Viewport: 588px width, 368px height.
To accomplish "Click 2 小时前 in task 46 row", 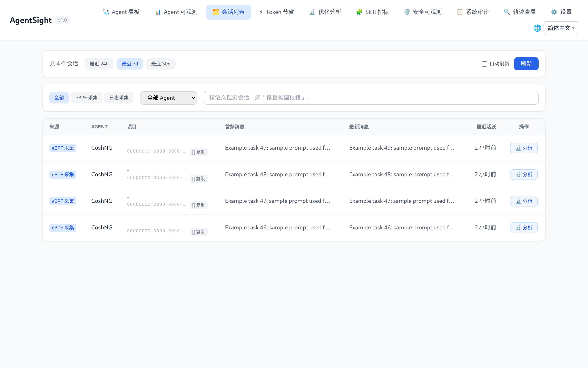I will [x=485, y=227].
